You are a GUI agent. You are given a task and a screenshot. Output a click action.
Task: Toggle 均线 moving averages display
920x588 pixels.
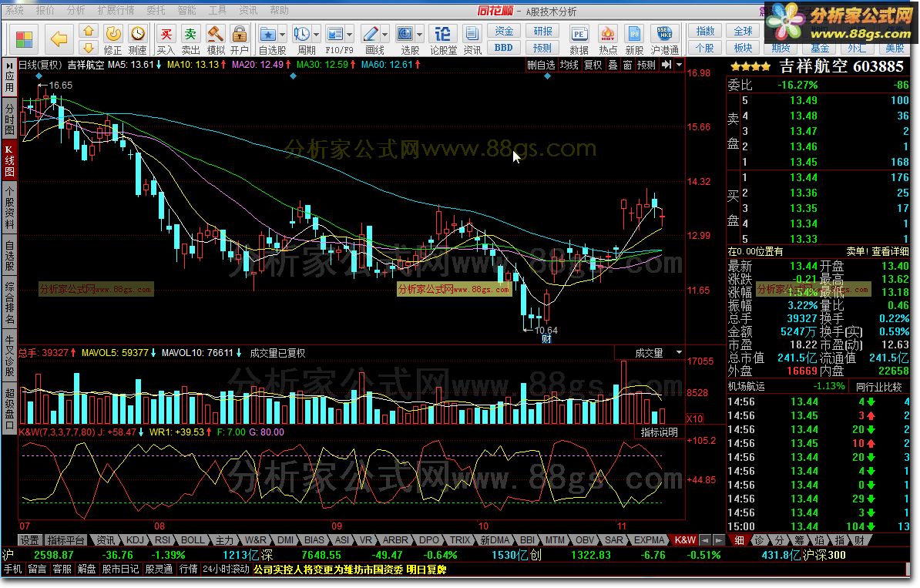[569, 65]
